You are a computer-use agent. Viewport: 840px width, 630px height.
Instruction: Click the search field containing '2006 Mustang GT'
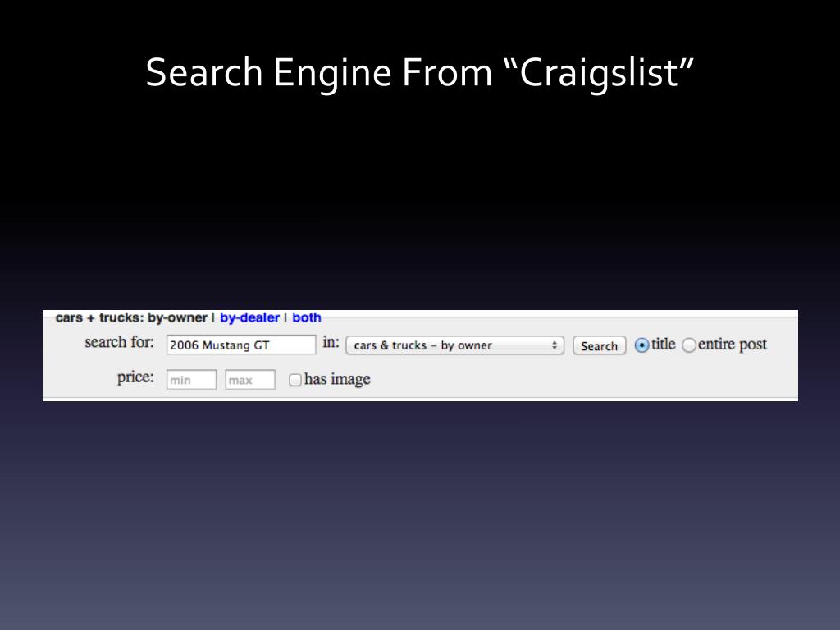coord(241,345)
